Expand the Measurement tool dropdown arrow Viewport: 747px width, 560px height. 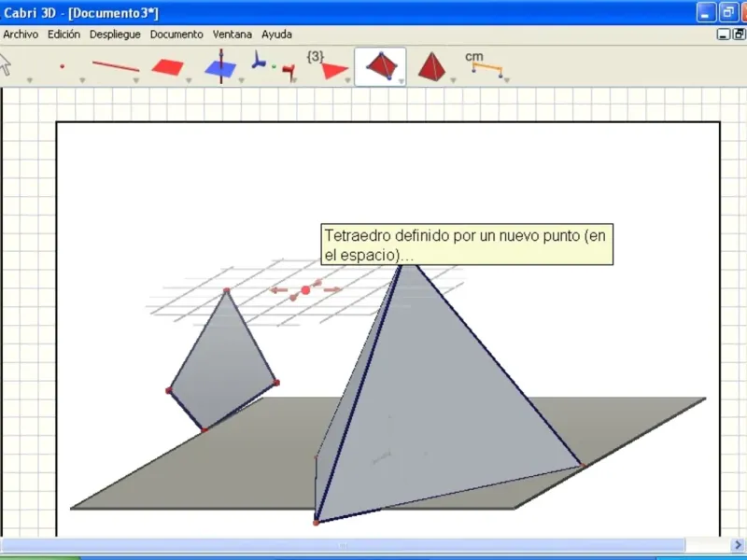coord(507,80)
